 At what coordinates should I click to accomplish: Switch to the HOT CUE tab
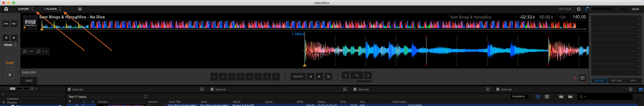point(616,80)
